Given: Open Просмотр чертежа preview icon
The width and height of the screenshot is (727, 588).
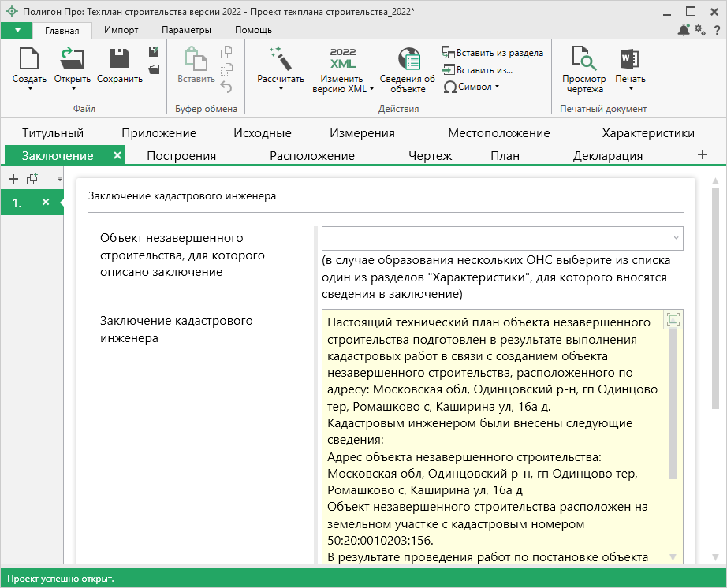Looking at the screenshot, I should click(583, 60).
